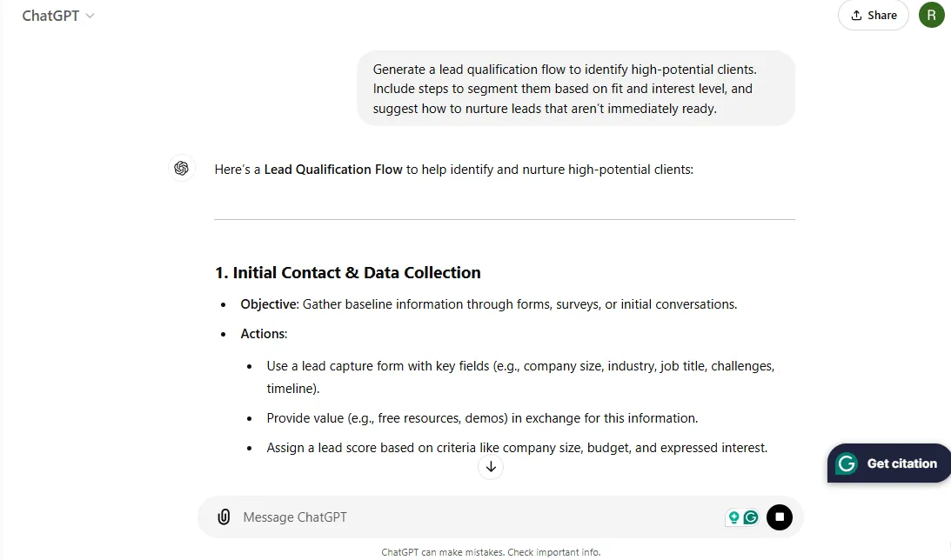This screenshot has height=560, width=951.
Task: Click the Share button
Action: coord(874,15)
